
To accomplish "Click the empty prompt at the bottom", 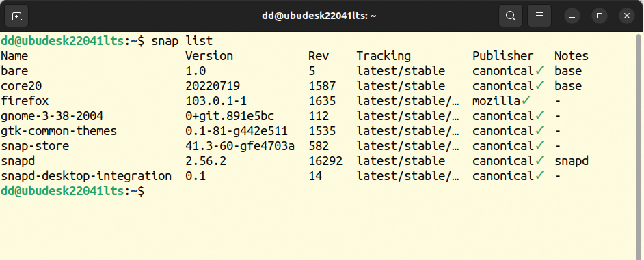I will click(72, 191).
